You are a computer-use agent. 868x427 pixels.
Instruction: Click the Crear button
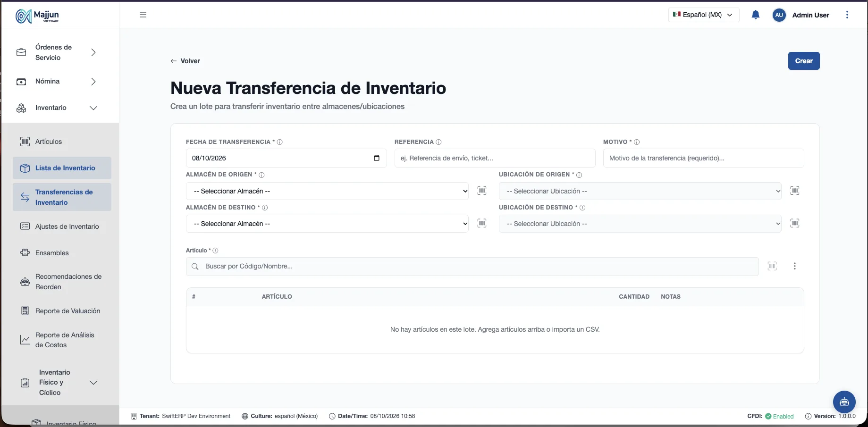(x=804, y=61)
